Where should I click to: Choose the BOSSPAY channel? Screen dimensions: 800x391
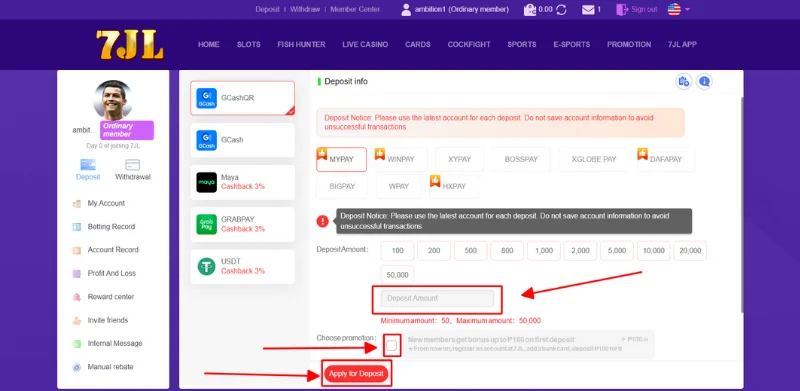521,159
